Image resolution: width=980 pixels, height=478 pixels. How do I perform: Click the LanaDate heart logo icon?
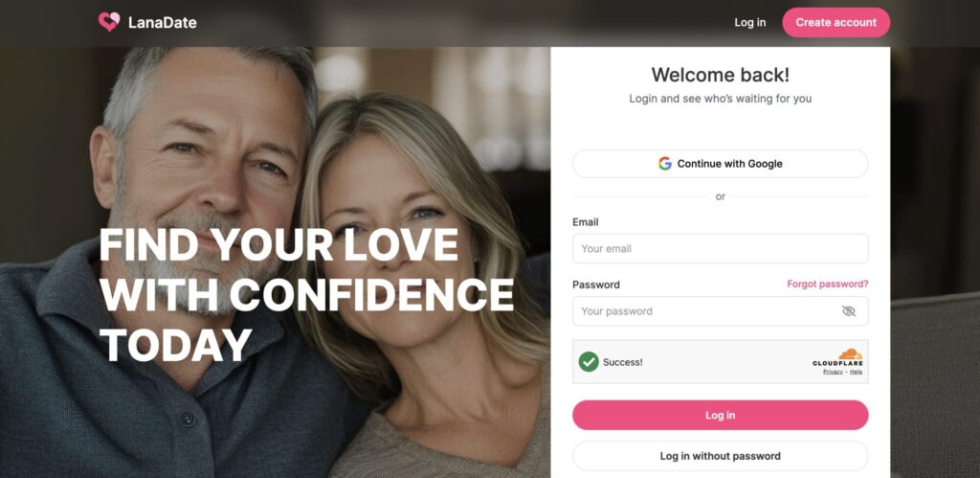(x=109, y=23)
